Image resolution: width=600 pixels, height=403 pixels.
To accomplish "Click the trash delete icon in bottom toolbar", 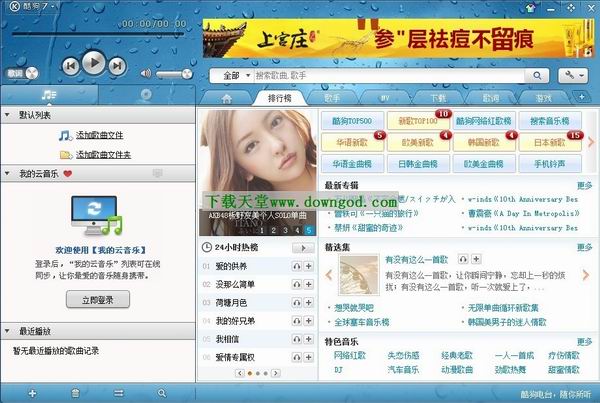I will (x=76, y=393).
